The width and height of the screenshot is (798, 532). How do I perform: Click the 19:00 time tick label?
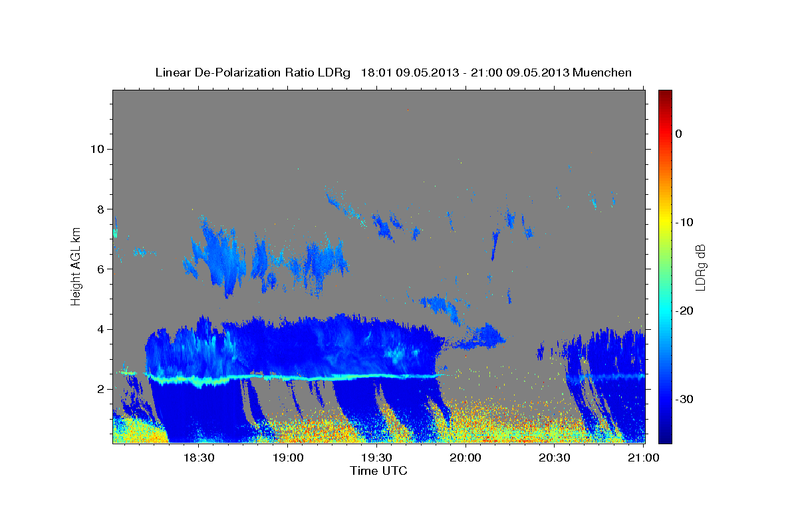pos(287,458)
